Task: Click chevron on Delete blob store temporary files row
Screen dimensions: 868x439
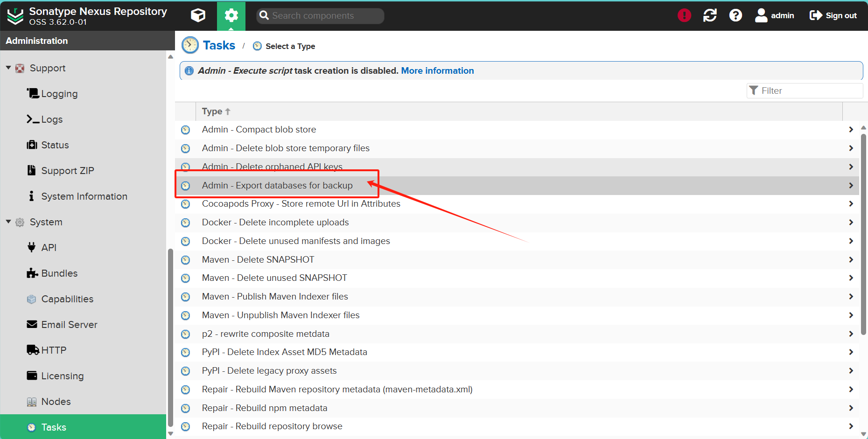Action: (851, 148)
